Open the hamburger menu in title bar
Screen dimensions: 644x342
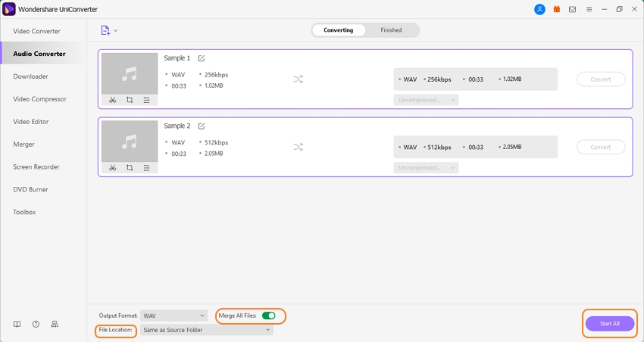point(588,10)
